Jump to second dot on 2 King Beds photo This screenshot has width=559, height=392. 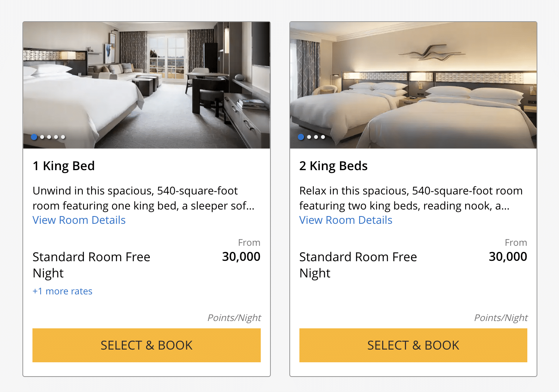click(x=309, y=137)
